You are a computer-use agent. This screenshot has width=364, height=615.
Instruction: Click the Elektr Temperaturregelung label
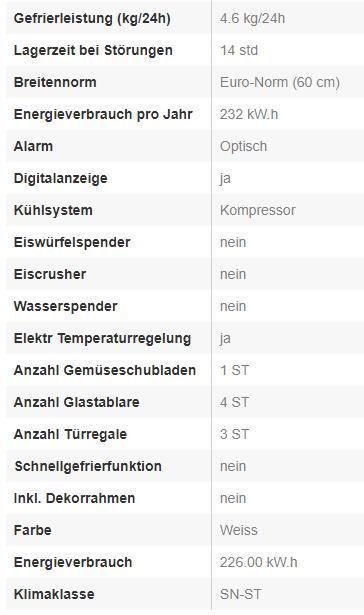[102, 338]
